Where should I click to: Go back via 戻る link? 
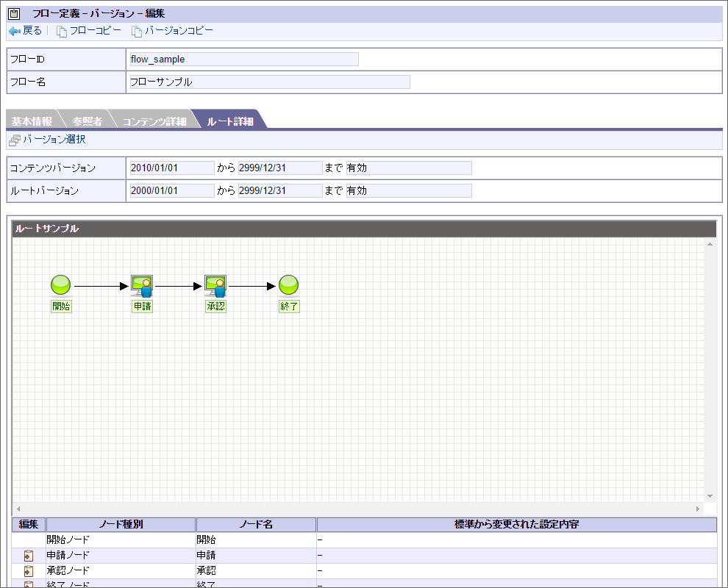coord(32,31)
